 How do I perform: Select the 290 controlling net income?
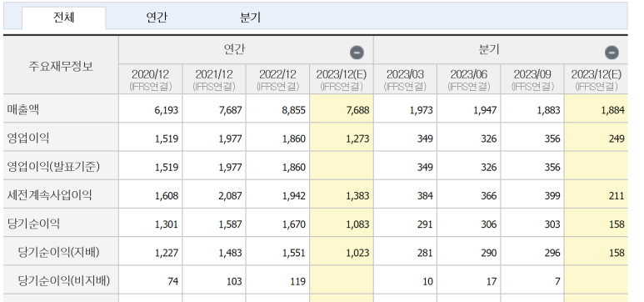pos(490,253)
